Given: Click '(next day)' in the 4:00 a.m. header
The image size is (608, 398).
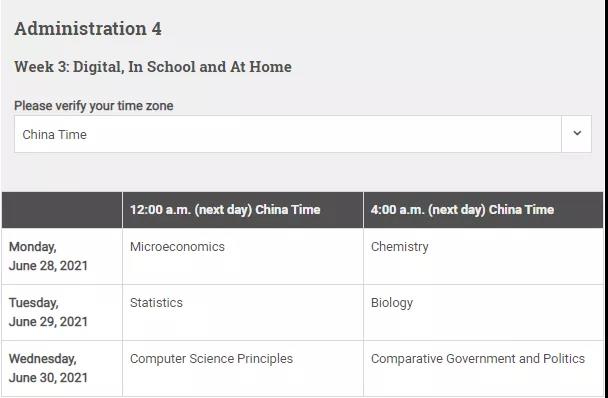Looking at the screenshot, I should point(457,210).
